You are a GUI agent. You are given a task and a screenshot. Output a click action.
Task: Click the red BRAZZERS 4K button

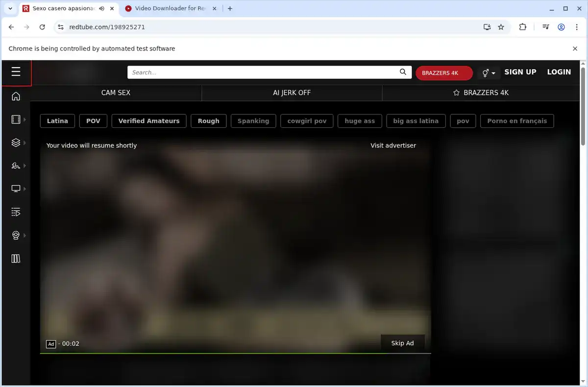click(444, 73)
